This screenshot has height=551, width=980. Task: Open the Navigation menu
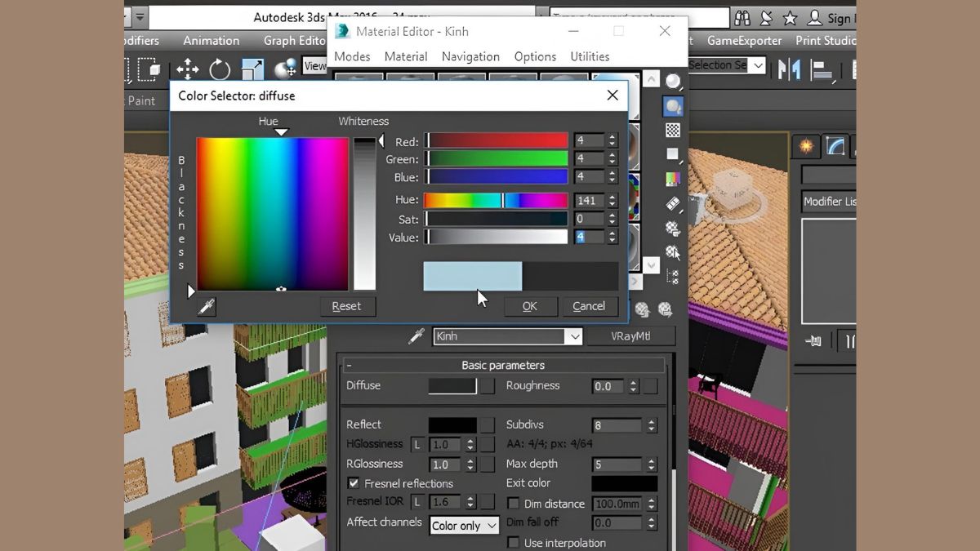tap(470, 56)
